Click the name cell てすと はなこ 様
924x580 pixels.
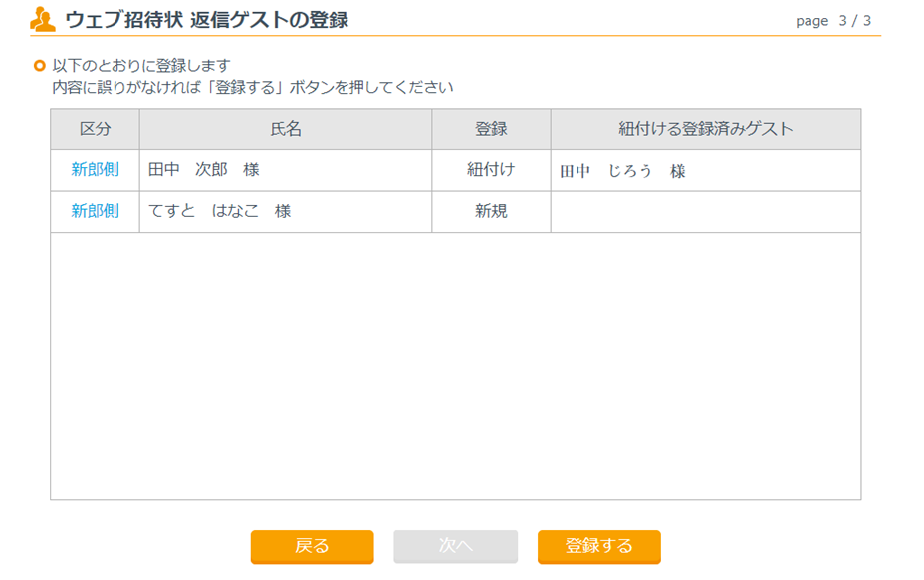pyautogui.click(x=219, y=211)
